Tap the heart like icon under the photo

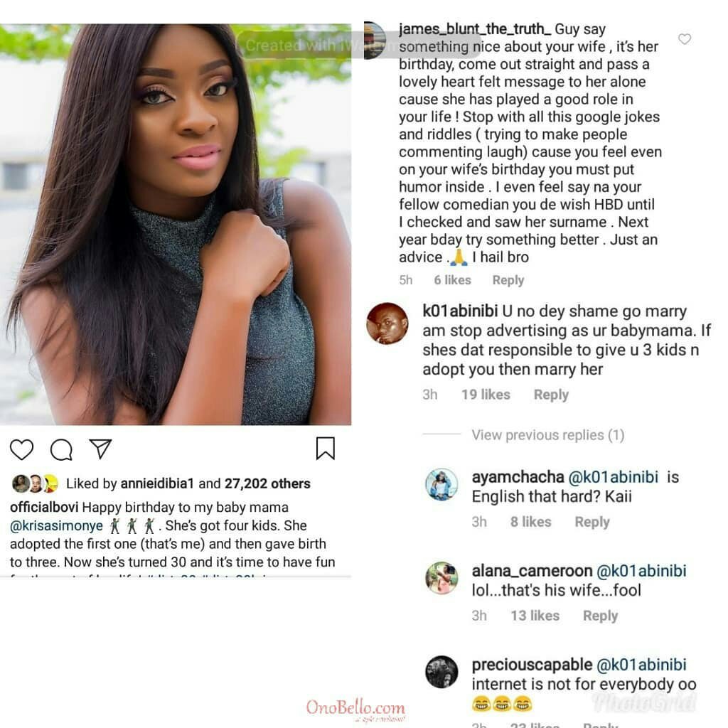(x=21, y=449)
